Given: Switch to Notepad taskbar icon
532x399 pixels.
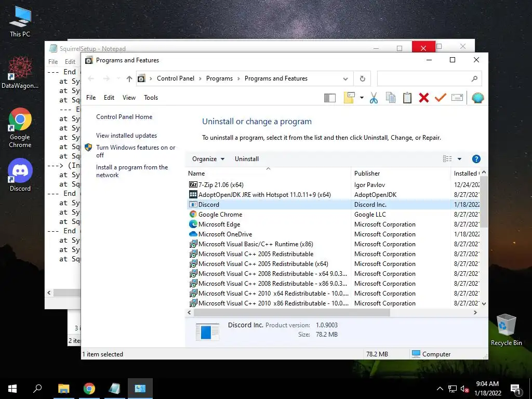Looking at the screenshot, I should pos(114,389).
